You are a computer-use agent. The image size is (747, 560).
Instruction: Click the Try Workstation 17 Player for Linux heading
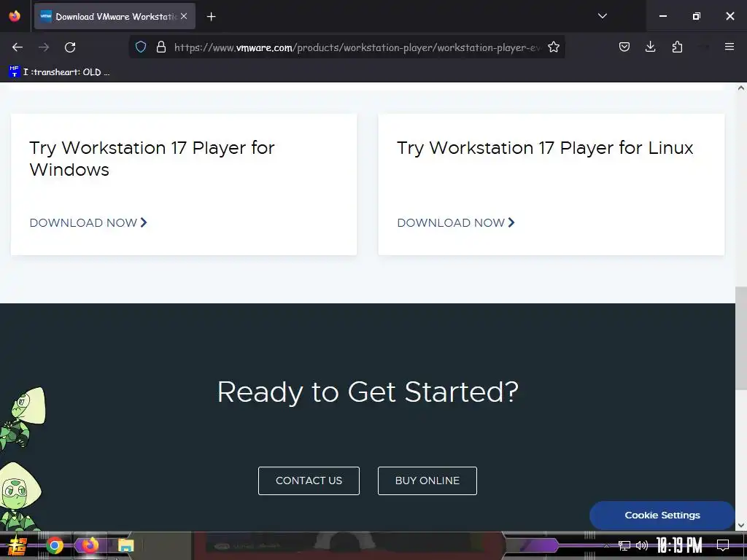pos(545,147)
